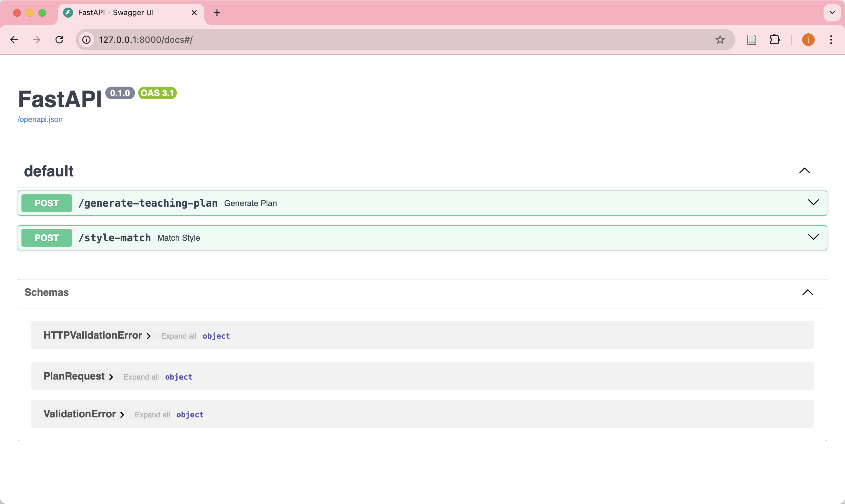Click the site information icon

[x=87, y=40]
